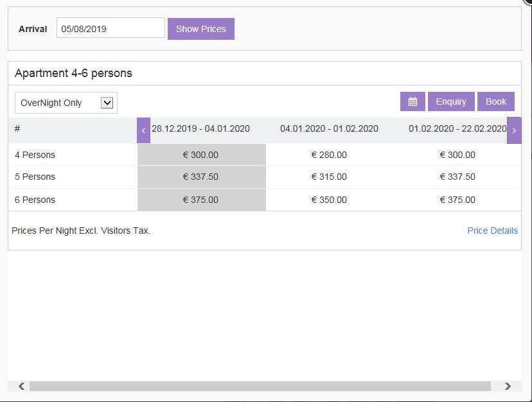The height and width of the screenshot is (402, 532).
Task: Select the 28.12.2019 - 04.01.2020 period header
Action: (200, 128)
